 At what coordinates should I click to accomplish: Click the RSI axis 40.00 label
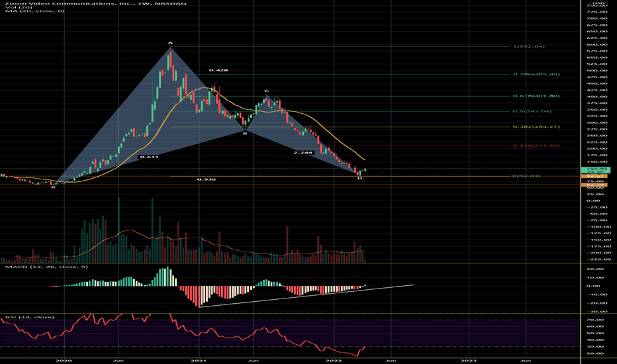[595, 340]
